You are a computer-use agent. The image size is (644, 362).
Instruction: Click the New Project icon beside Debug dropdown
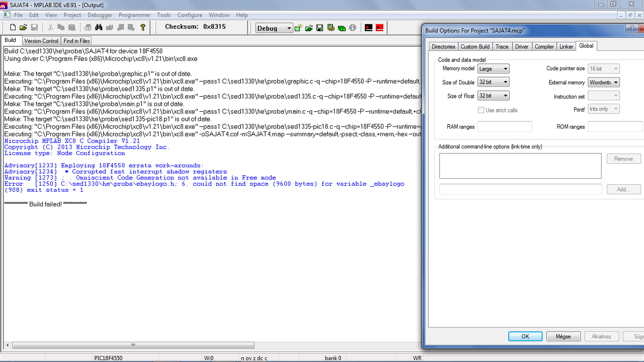coord(298,28)
